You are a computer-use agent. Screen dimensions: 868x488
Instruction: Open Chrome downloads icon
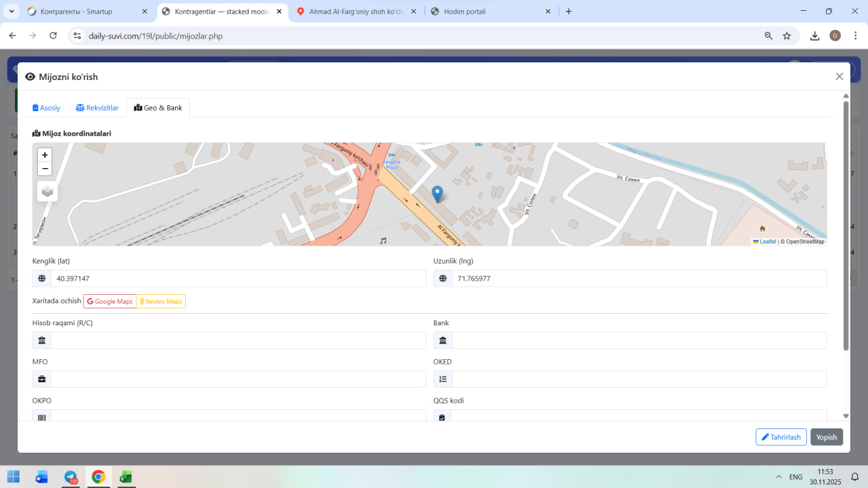pos(814,36)
